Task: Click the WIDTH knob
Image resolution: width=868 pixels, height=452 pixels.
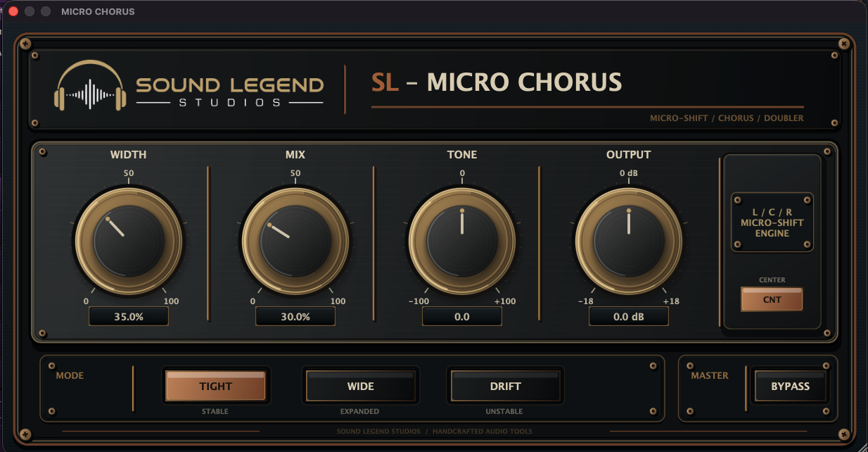Action: (129, 241)
